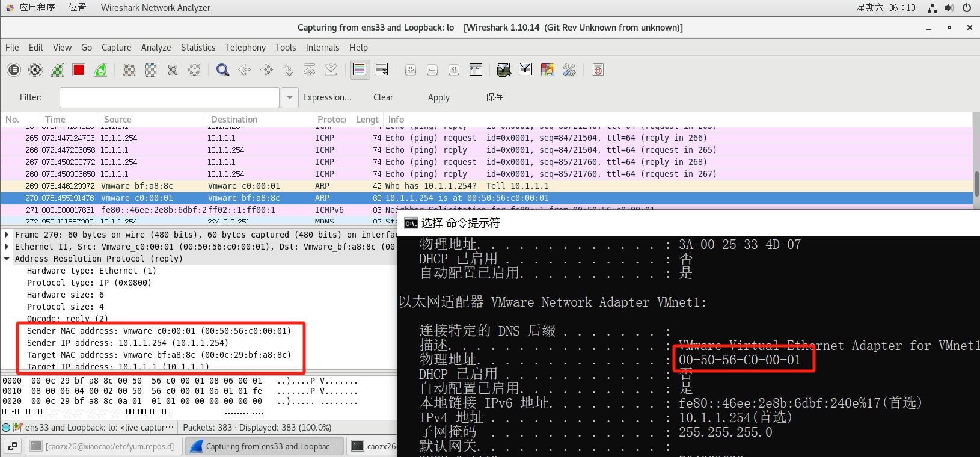The height and width of the screenshot is (457, 980).
Task: Open the Statistics menu
Action: click(x=198, y=48)
